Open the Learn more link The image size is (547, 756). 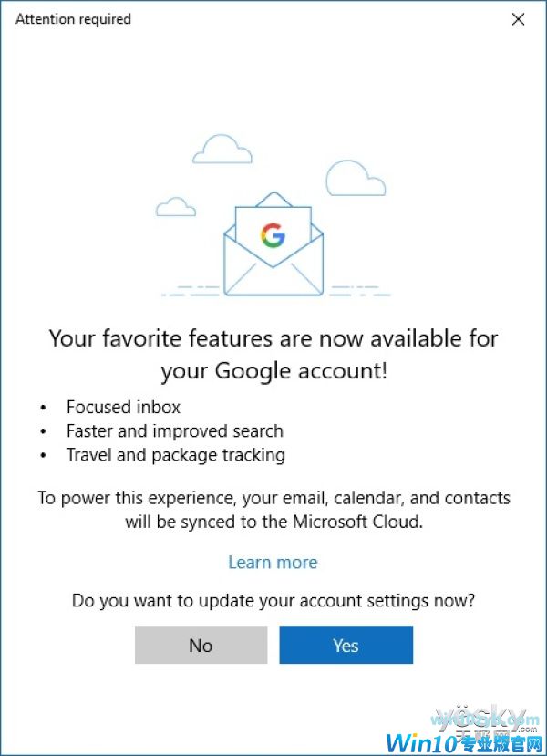pyautogui.click(x=273, y=562)
